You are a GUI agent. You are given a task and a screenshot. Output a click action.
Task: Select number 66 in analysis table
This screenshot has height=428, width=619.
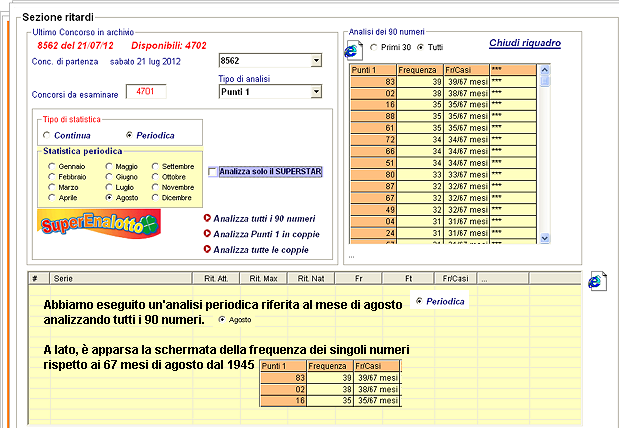(373, 151)
